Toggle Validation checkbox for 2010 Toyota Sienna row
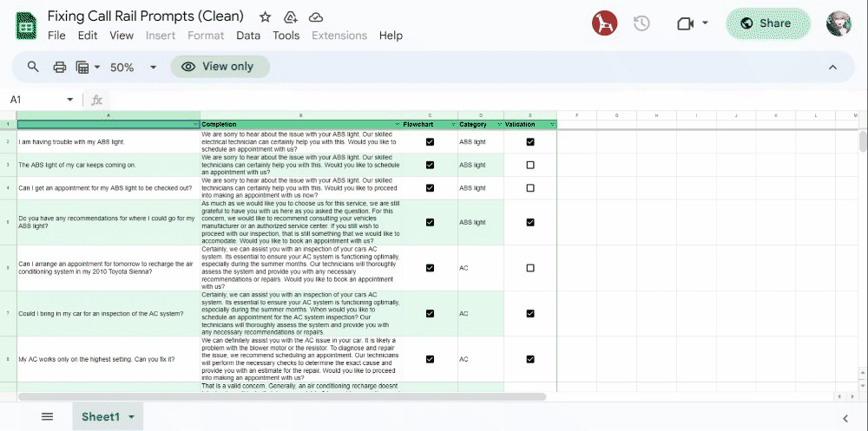 [530, 268]
